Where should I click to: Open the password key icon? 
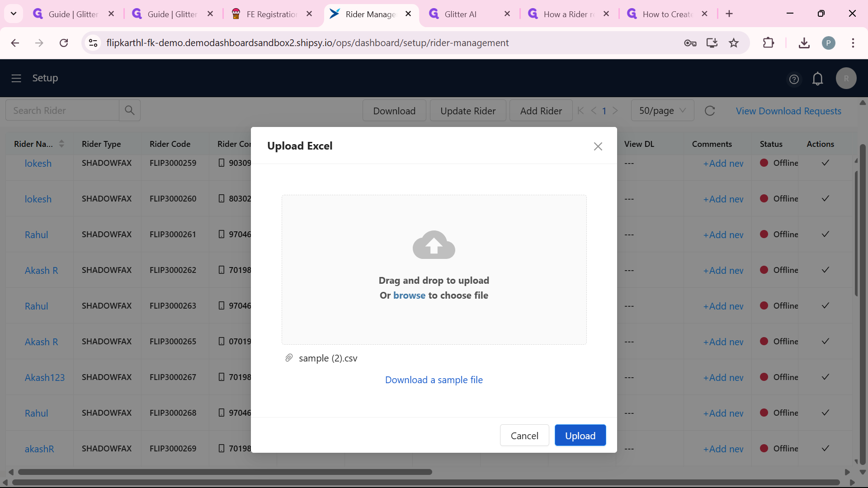click(x=690, y=43)
